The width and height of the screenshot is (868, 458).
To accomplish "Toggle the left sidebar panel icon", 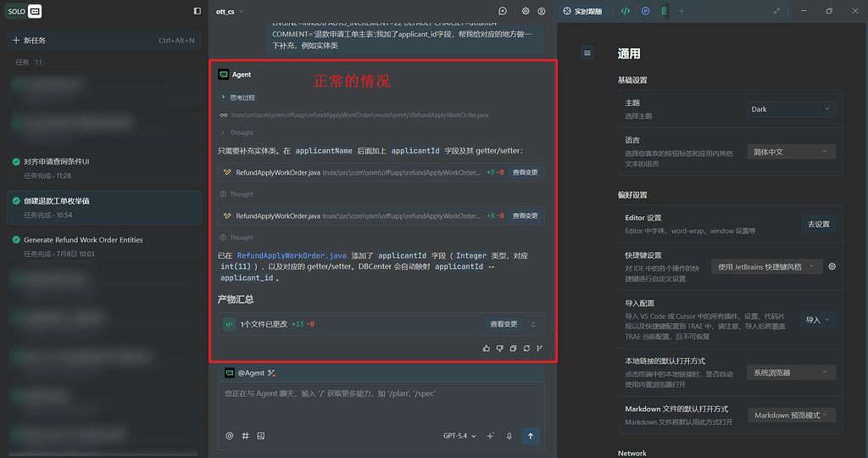I will click(197, 11).
